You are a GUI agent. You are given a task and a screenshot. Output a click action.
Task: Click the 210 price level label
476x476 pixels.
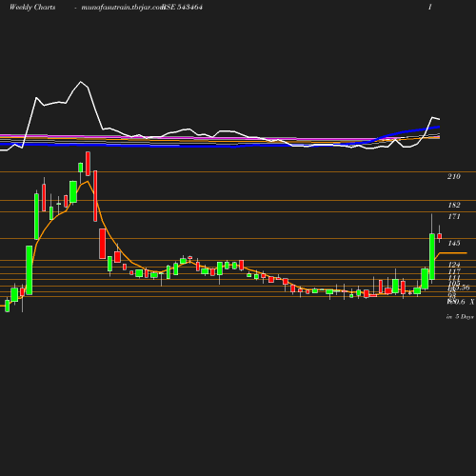point(454,176)
